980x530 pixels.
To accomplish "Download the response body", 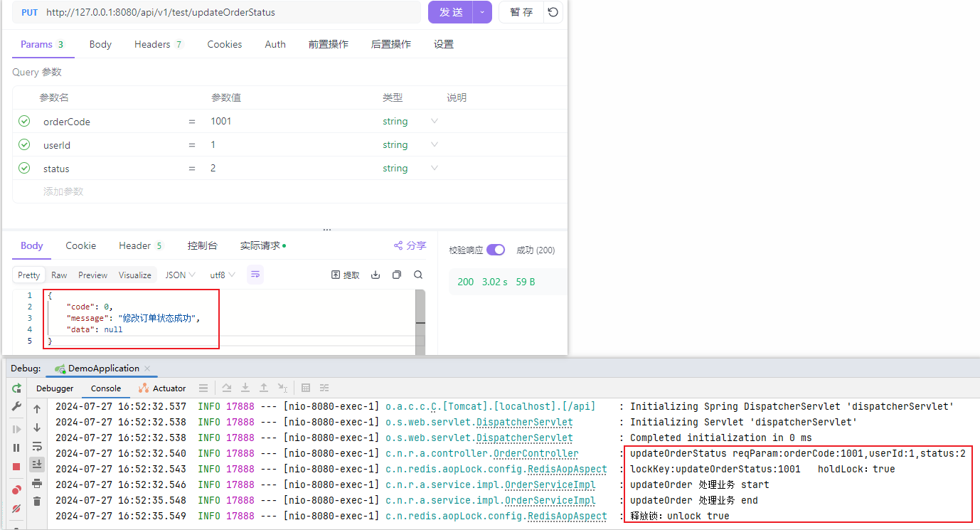I will point(376,275).
